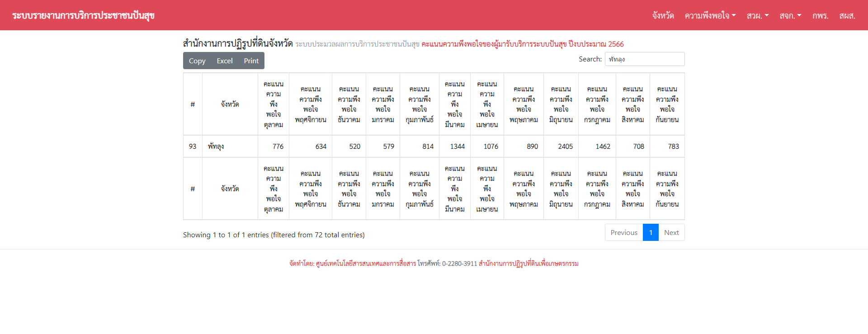Print the table
This screenshot has height=334, width=868.
(251, 61)
